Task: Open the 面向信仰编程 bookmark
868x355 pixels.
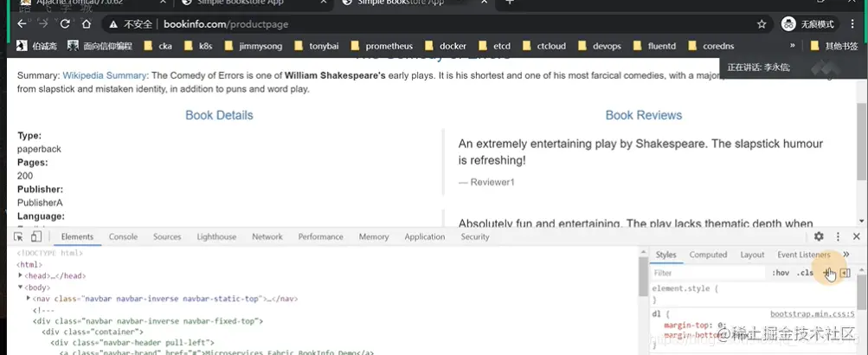Action: [x=100, y=46]
